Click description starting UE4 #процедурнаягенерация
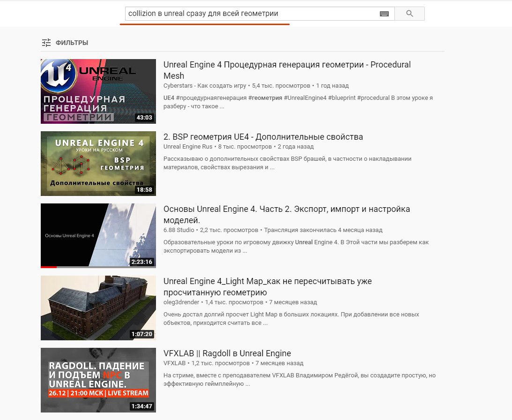 point(298,102)
